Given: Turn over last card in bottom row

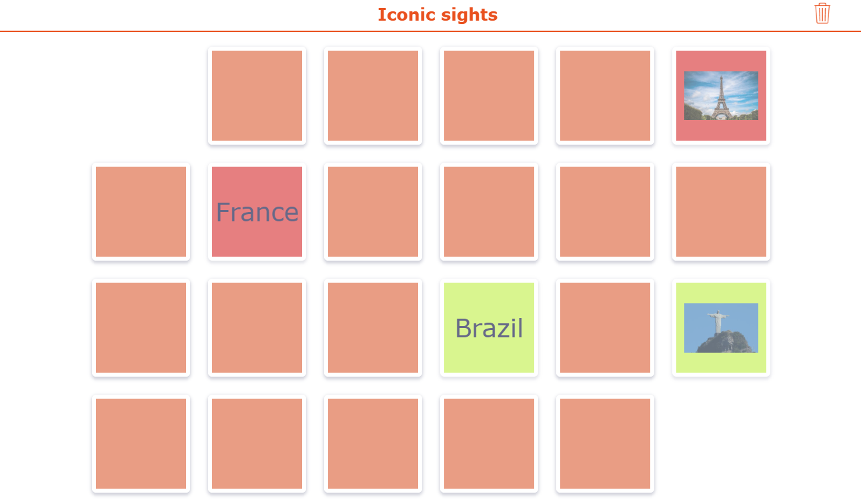Looking at the screenshot, I should click(x=605, y=443).
